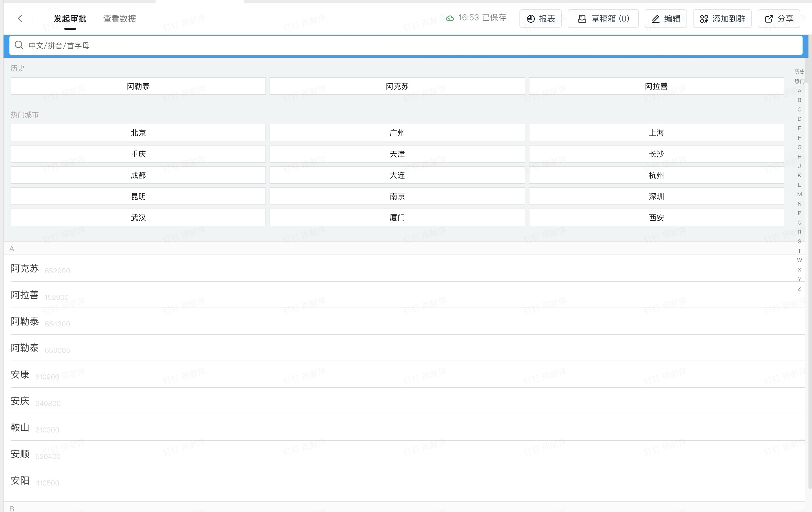Jump to letter H in index
Screen dimensions: 812x512
click(799, 157)
